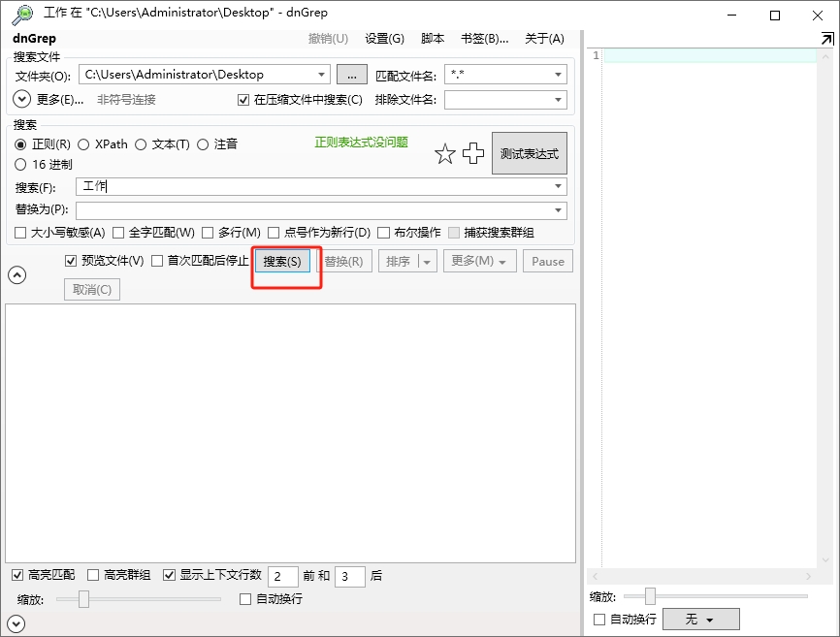Open the 设置(G) settings menu
The height and width of the screenshot is (637, 840).
384,39
